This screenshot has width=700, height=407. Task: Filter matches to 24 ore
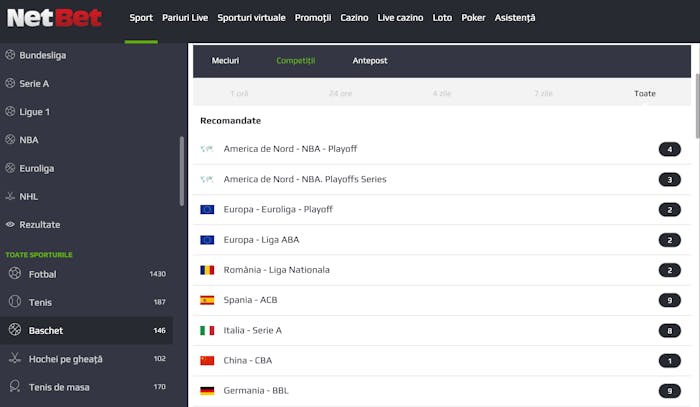point(341,93)
